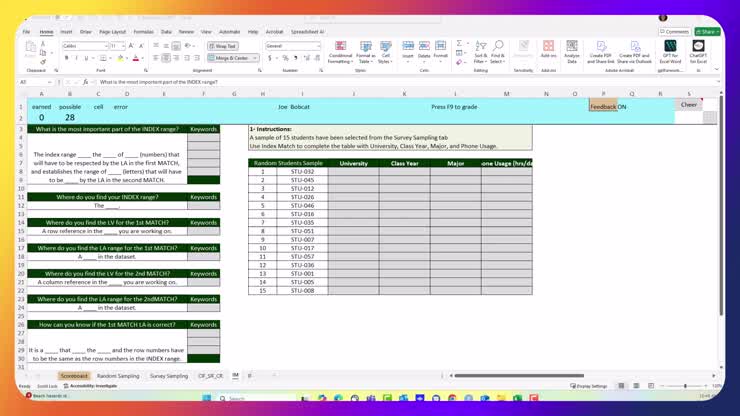Click Accounting dollar format icon

click(270, 58)
